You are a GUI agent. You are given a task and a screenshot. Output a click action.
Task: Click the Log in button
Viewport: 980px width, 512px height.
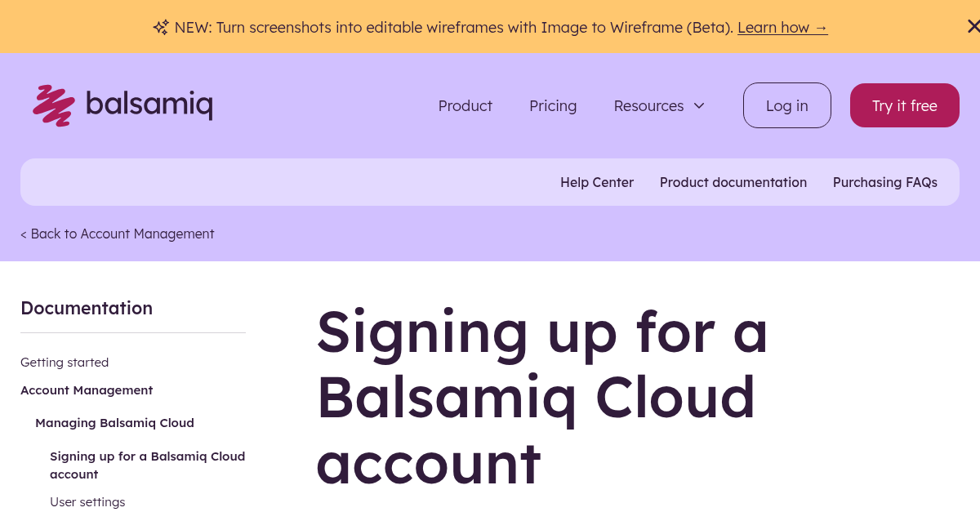tap(786, 105)
